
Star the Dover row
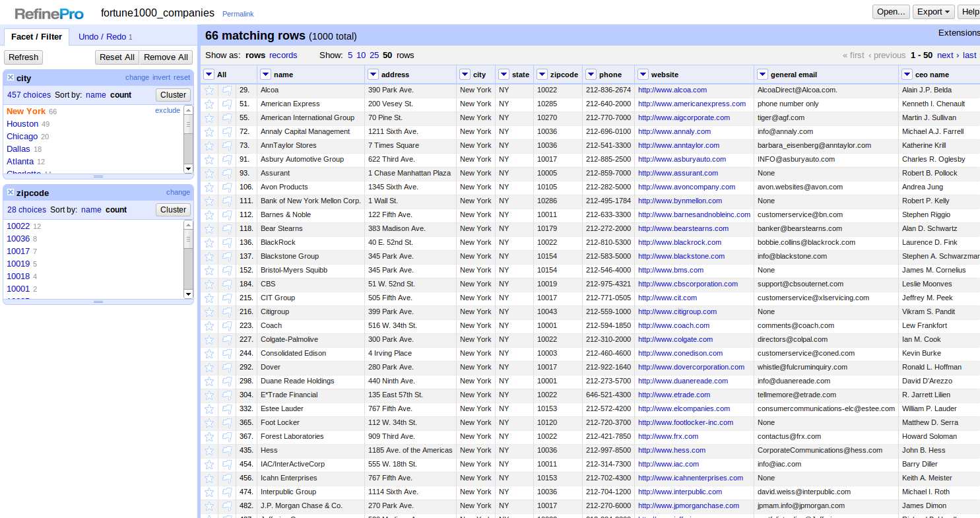click(209, 368)
